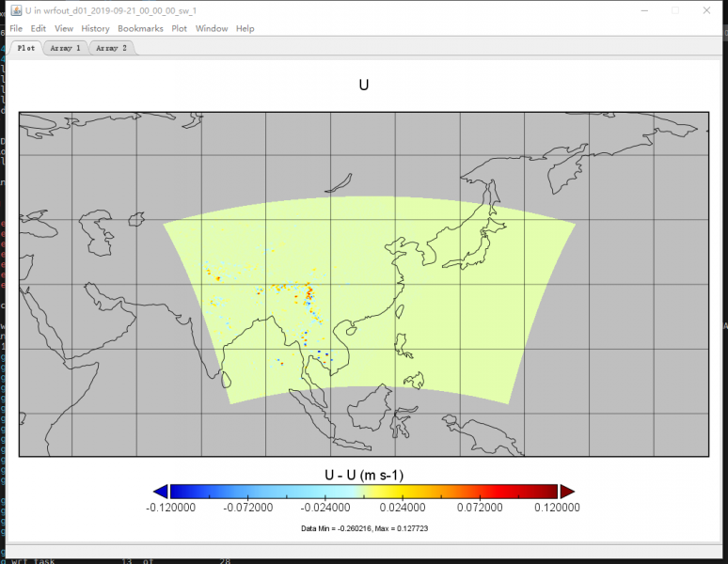The image size is (728, 564).
Task: Open the Edit menu
Action: click(x=40, y=28)
